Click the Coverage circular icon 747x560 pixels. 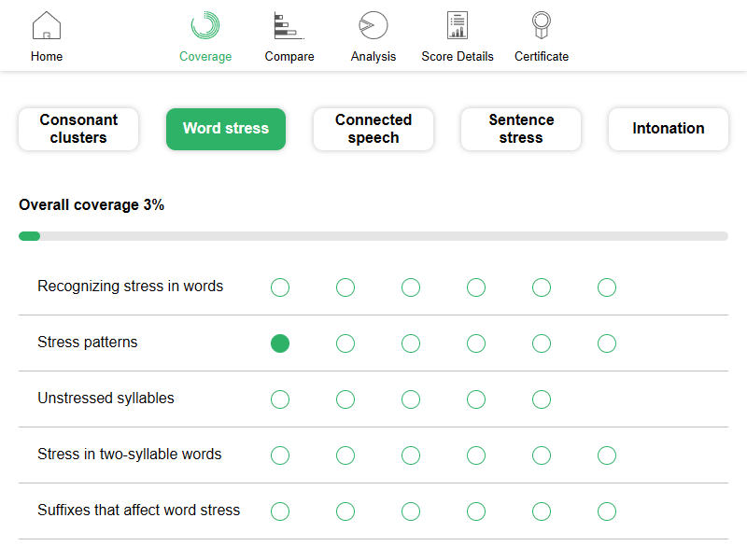click(205, 26)
